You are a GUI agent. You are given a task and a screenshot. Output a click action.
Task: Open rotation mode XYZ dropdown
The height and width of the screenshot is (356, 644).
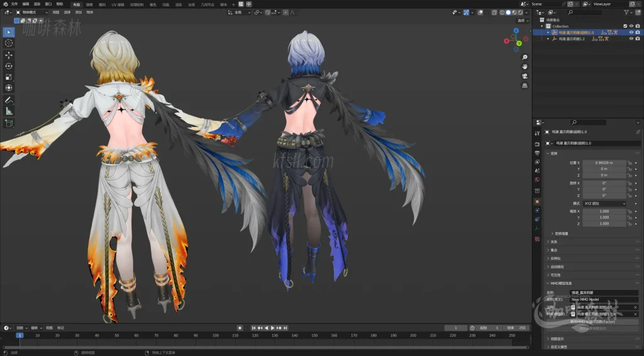pos(604,203)
